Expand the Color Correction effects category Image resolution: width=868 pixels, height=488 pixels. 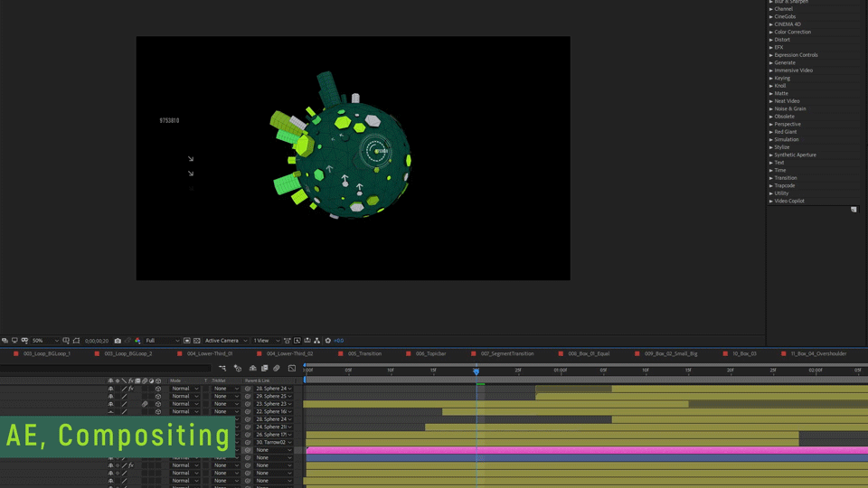coord(792,33)
